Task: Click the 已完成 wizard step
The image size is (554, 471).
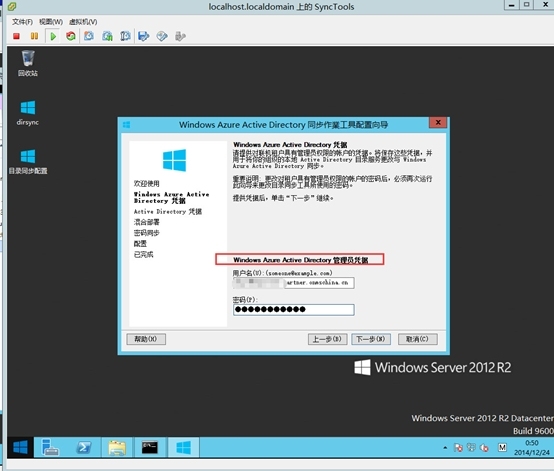Action: click(143, 254)
